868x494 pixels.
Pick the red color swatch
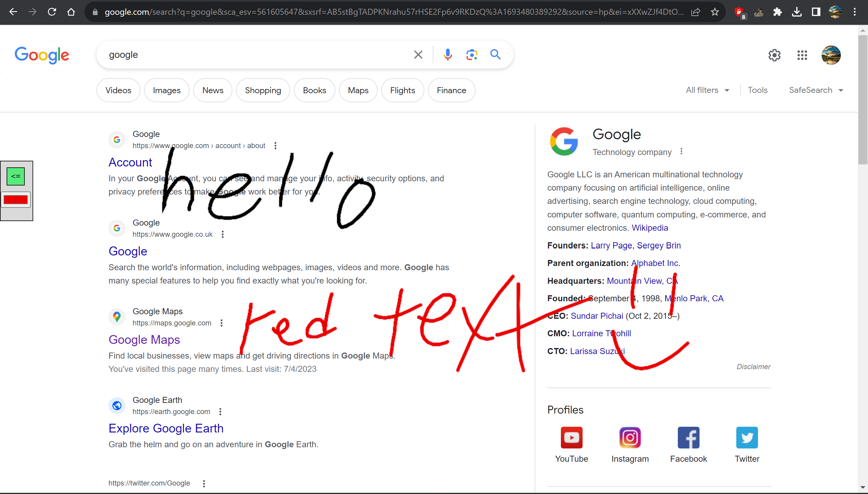point(16,200)
